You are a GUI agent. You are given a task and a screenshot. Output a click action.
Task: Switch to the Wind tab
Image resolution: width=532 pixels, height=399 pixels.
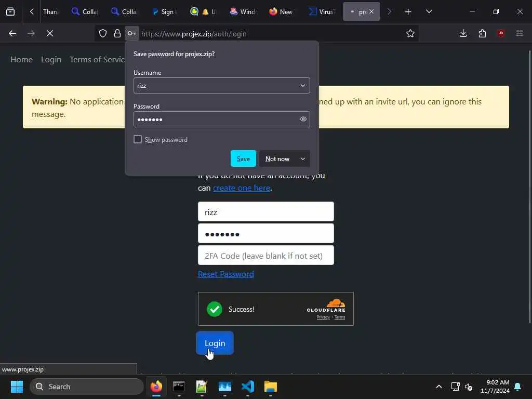[x=243, y=11]
